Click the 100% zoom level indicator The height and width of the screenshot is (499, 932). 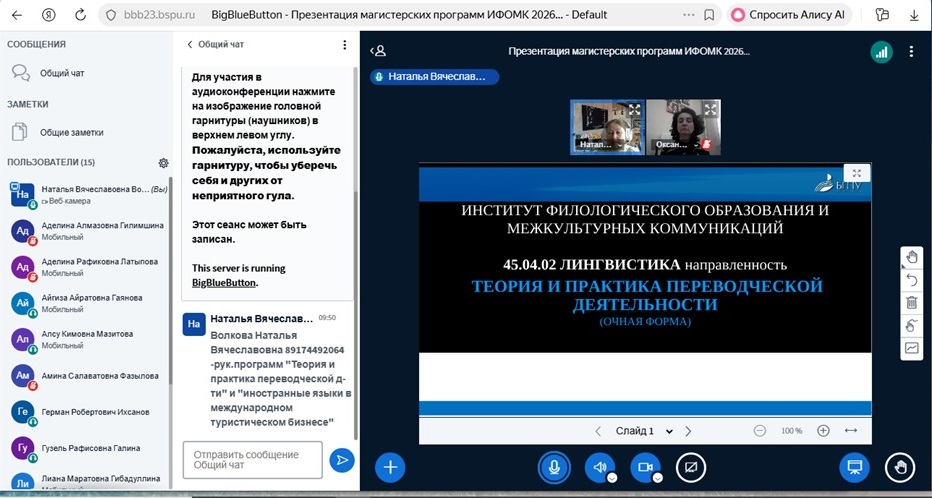(791, 431)
